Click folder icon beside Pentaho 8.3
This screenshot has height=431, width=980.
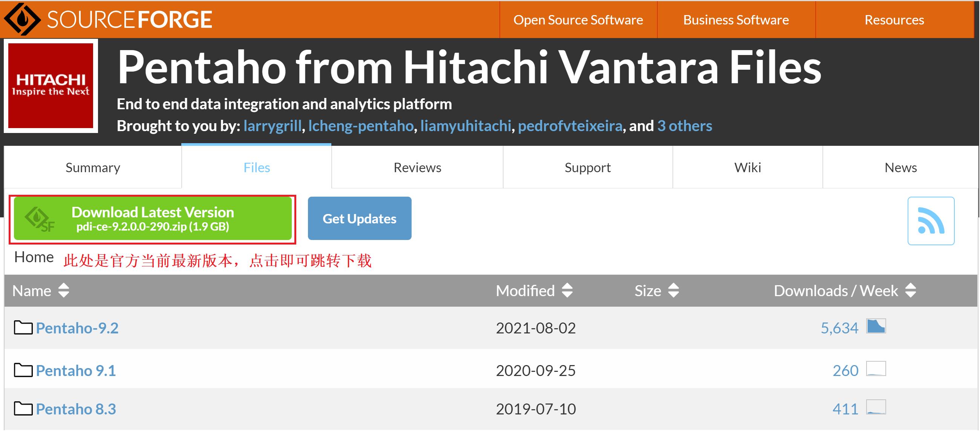(x=23, y=408)
